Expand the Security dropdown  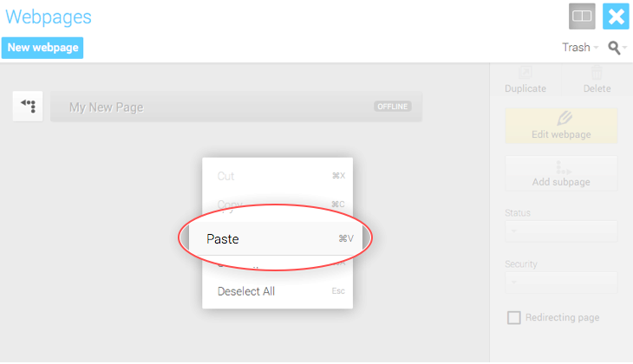coord(561,282)
